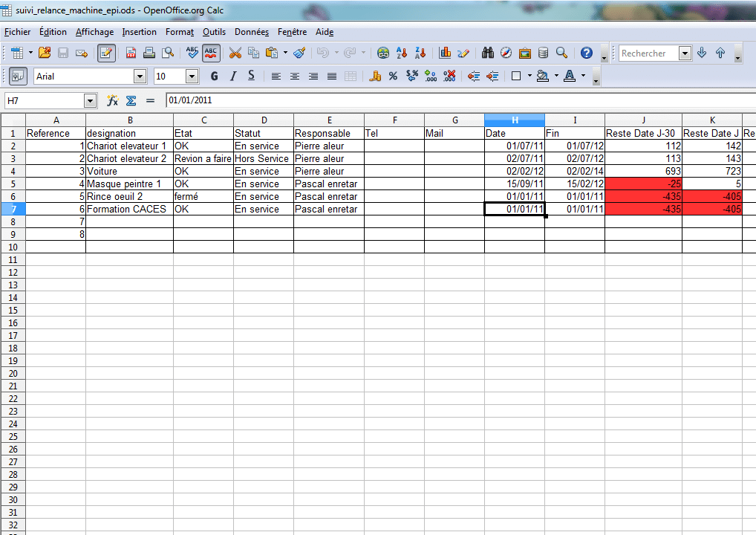Viewport: 756px width, 535px height.
Task: Apply Currency number format icon
Action: click(x=374, y=76)
